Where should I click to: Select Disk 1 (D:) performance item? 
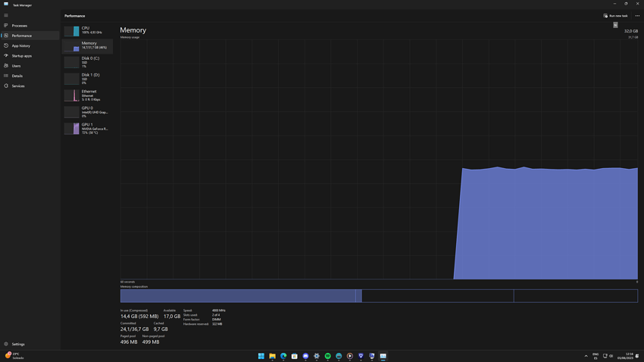pos(87,79)
